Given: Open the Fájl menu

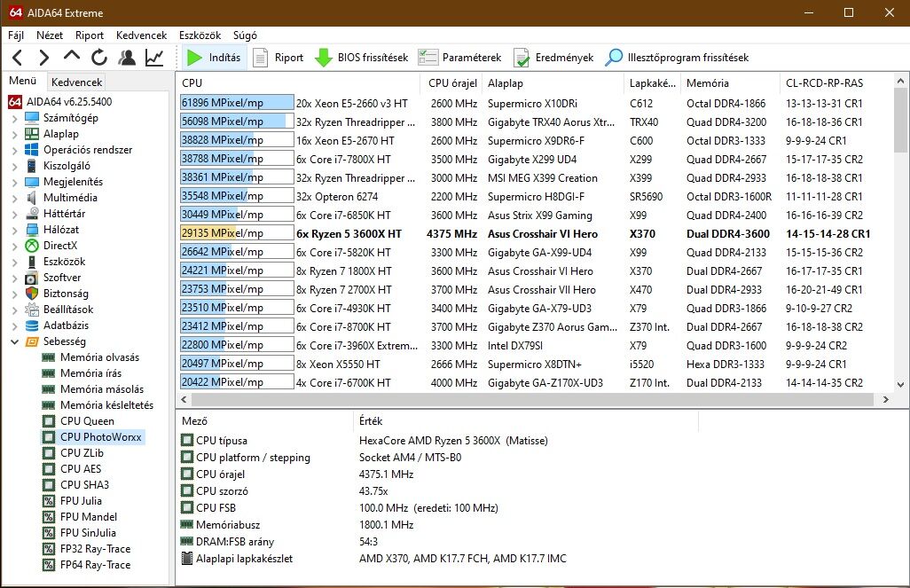Looking at the screenshot, I should (16, 35).
